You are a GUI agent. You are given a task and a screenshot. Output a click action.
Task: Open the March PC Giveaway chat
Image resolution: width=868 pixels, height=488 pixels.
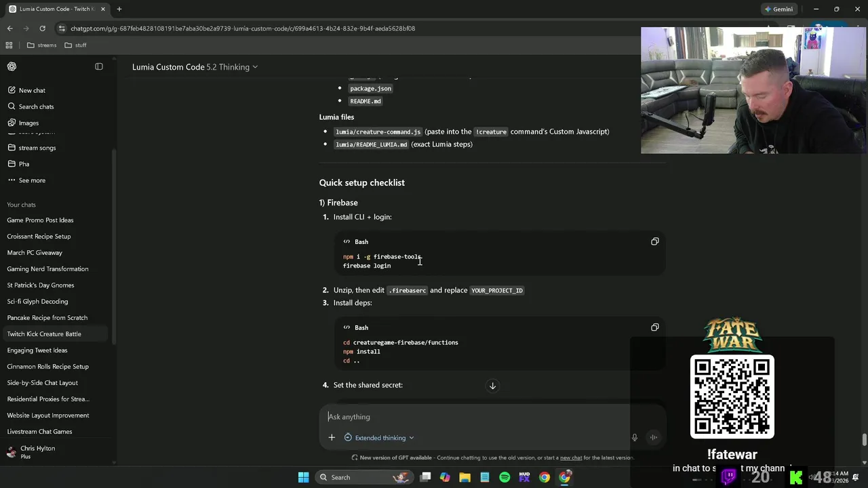tap(35, 253)
